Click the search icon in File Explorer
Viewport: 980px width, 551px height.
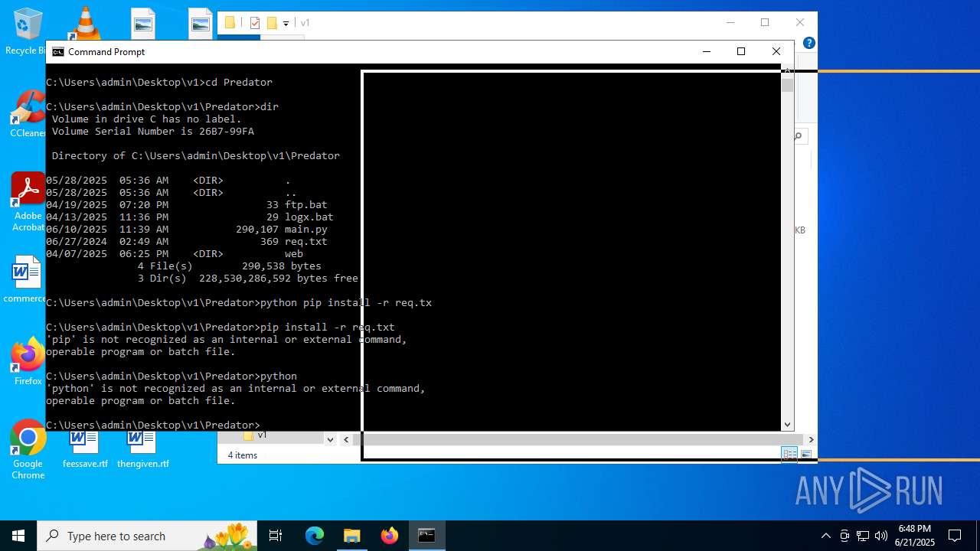(x=799, y=136)
